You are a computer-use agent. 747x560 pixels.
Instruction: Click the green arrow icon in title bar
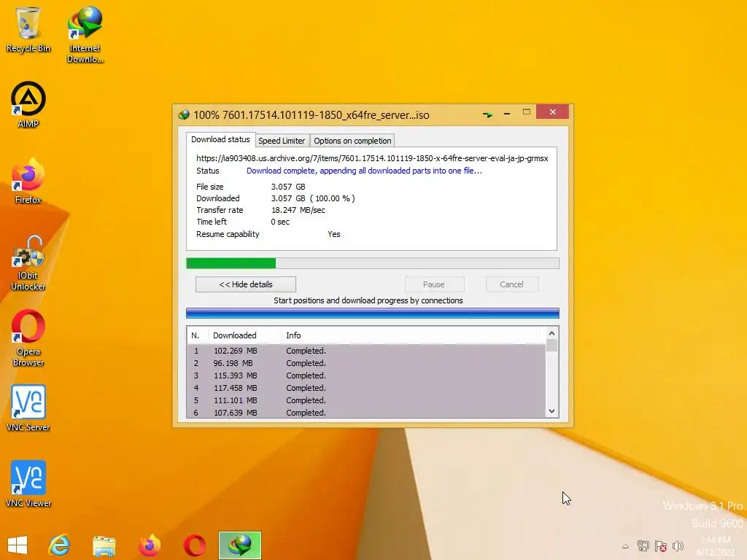[487, 114]
